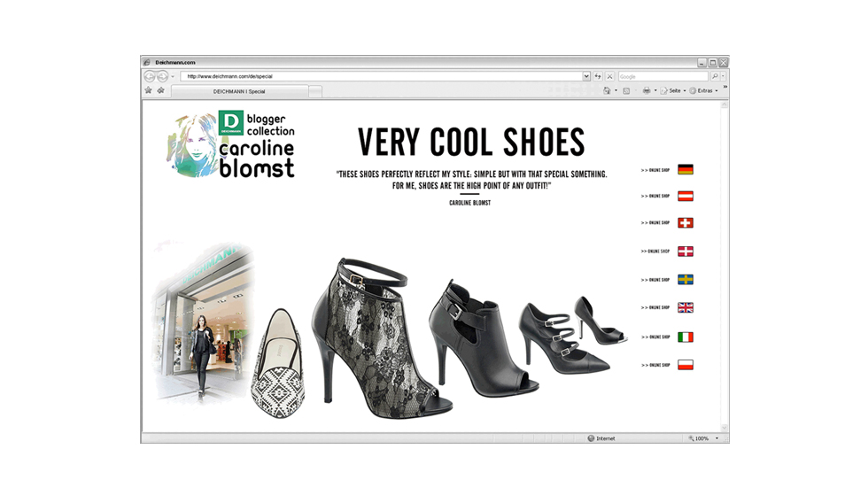The height and width of the screenshot is (480, 868).
Task: Click the RSS feeds icon
Action: (626, 91)
